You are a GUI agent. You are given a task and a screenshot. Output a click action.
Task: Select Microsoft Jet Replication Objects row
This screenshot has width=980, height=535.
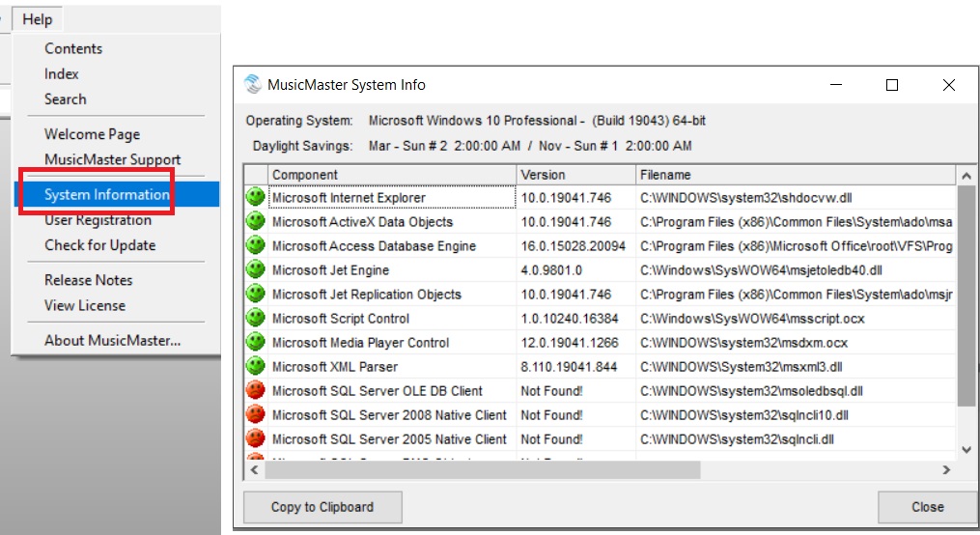pyautogui.click(x=600, y=295)
